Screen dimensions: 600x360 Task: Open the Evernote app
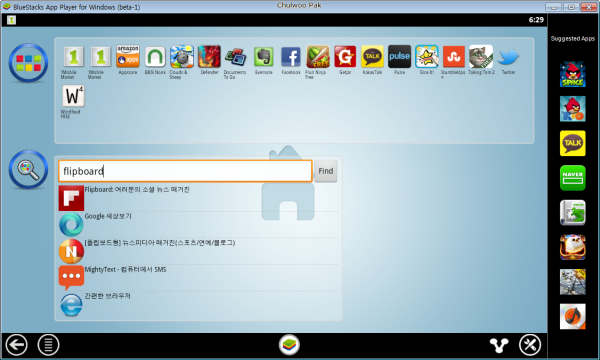[x=264, y=57]
